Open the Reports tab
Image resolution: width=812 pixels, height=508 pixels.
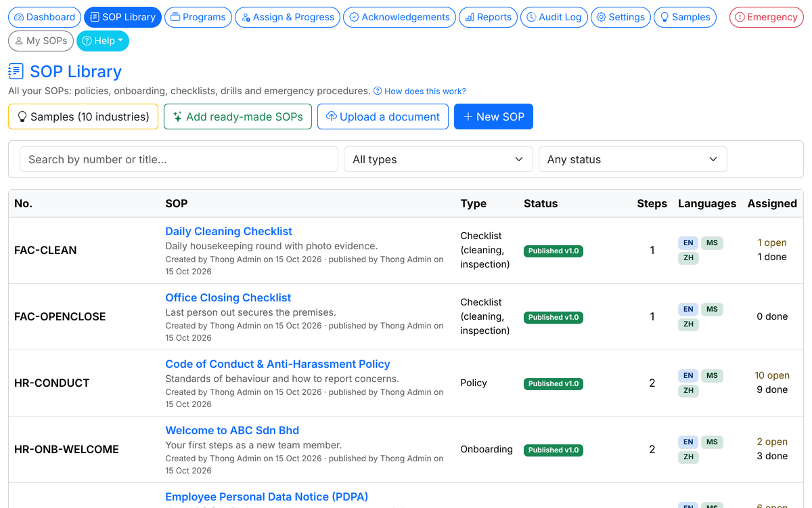tap(488, 17)
